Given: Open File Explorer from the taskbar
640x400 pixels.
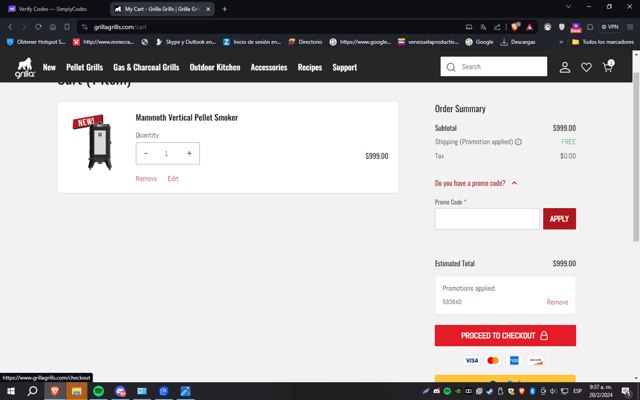Looking at the screenshot, I should (x=77, y=391).
